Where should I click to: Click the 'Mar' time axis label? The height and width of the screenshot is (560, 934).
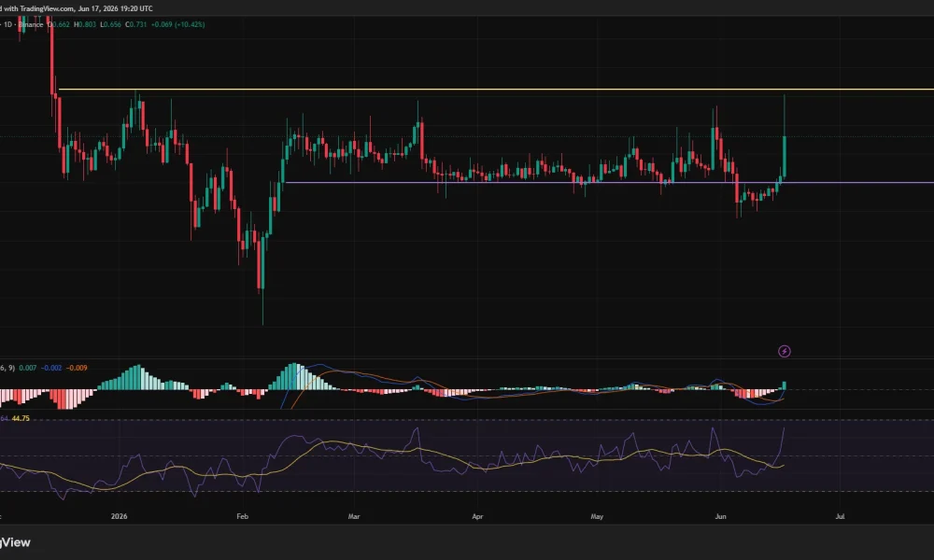pos(354,516)
